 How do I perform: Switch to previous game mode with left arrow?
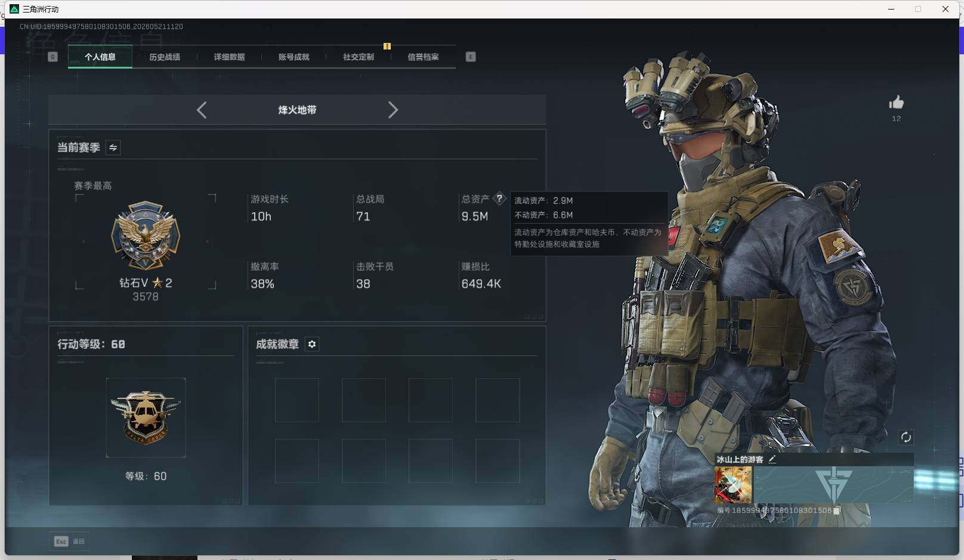tap(202, 110)
